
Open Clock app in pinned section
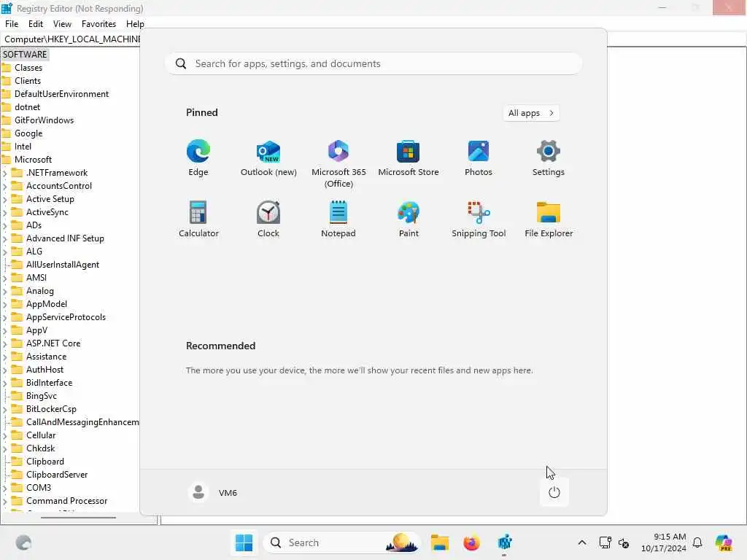268,219
